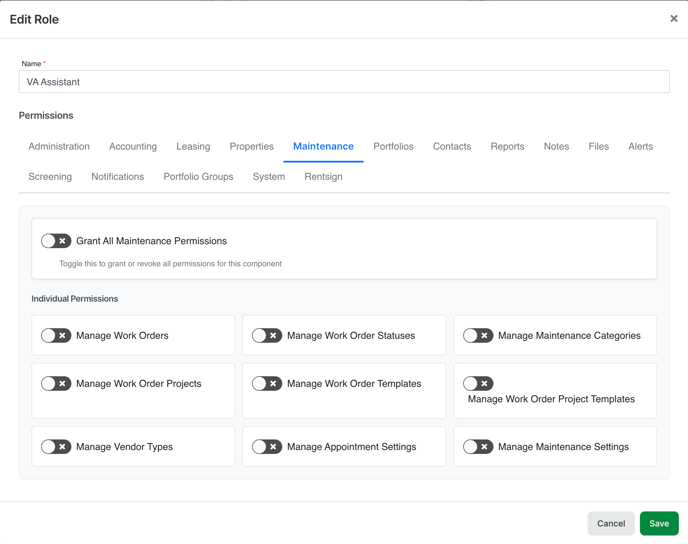
Task: Enable Manage Work Orders permission
Action: tap(56, 336)
